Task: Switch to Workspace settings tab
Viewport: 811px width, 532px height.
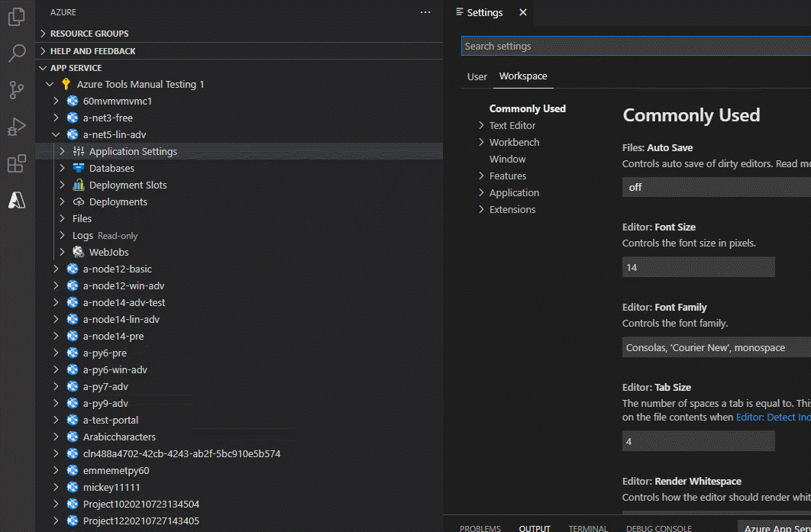Action: pos(523,76)
